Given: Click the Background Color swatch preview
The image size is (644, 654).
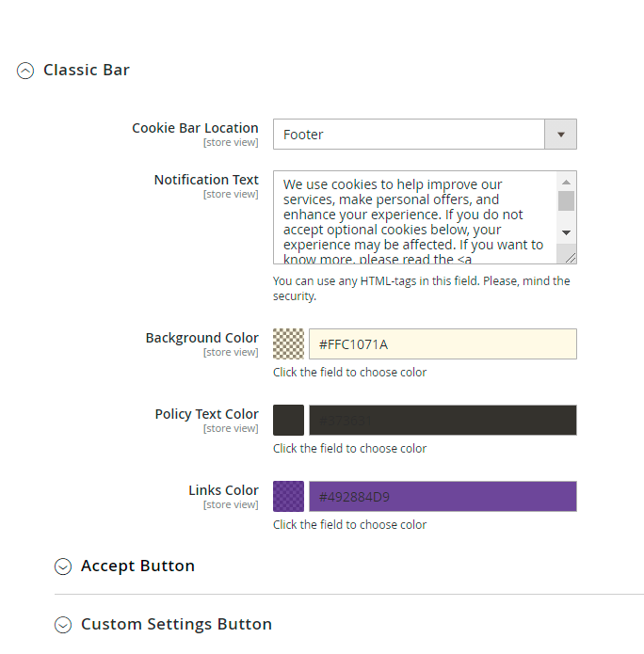Looking at the screenshot, I should [x=288, y=344].
